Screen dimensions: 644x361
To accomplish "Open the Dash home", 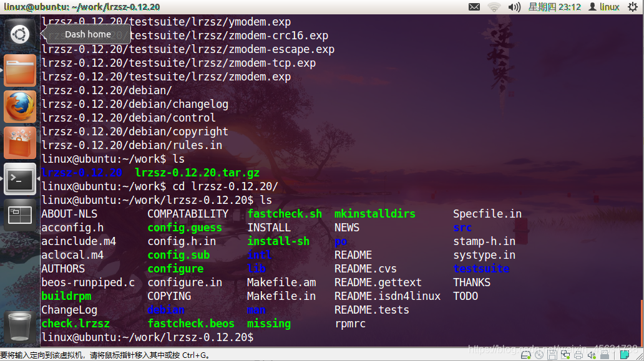I will point(19,34).
